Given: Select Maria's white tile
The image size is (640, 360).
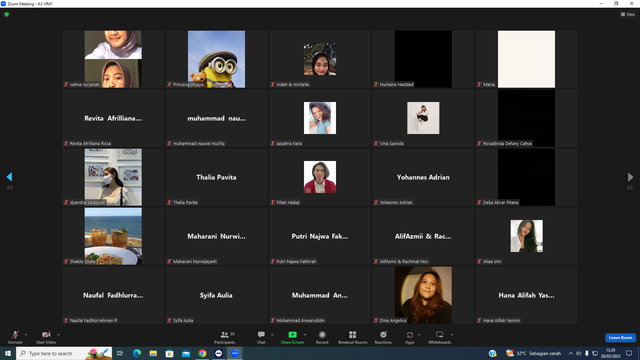Looking at the screenshot, I should point(527,59).
